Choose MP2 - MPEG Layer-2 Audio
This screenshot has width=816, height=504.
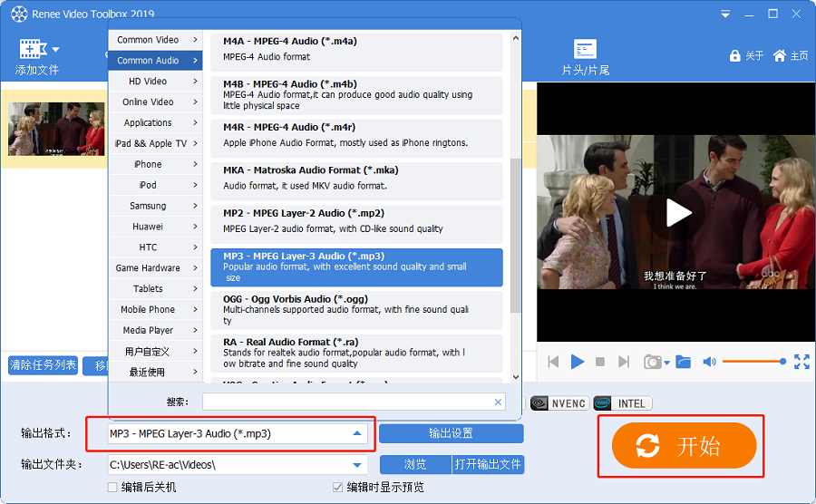click(x=356, y=224)
